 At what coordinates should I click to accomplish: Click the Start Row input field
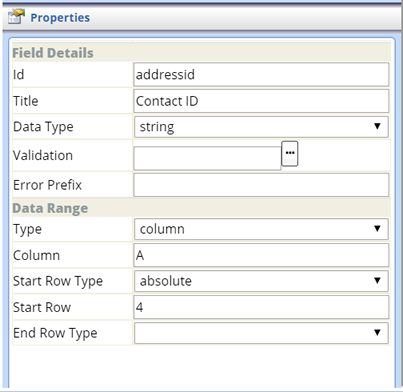[261, 307]
